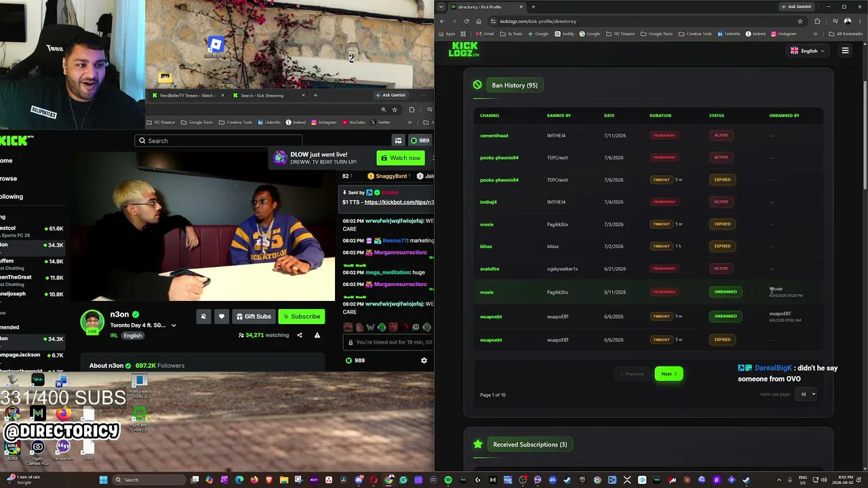The height and width of the screenshot is (488, 868).
Task: Open the Windows Start menu
Action: 103,480
